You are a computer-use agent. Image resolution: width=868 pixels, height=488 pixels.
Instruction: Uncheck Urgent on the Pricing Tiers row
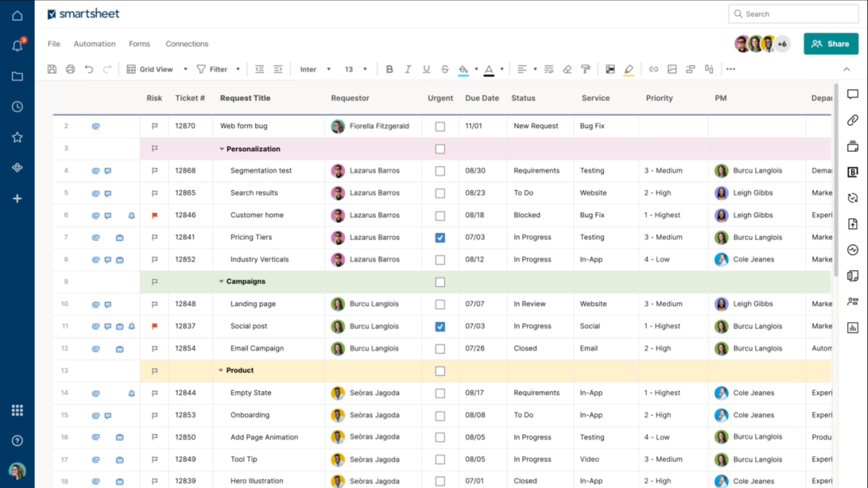pyautogui.click(x=440, y=237)
